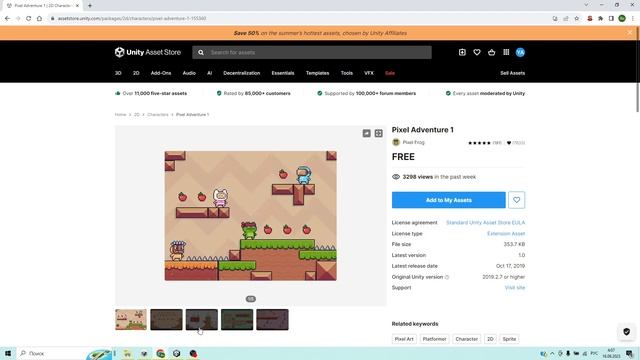Open the Save 50% summer sale banner
This screenshot has height=360, width=640.
click(320, 33)
